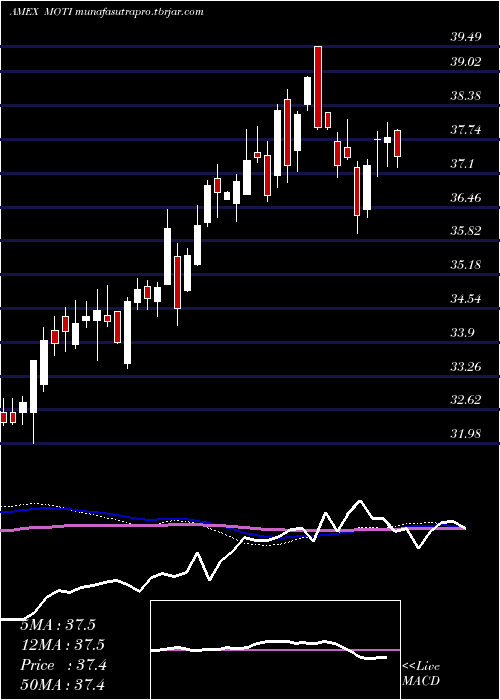Click the 33.9 price axis label
Image resolution: width=500 pixels, height=700 pixels.
pos(462,333)
